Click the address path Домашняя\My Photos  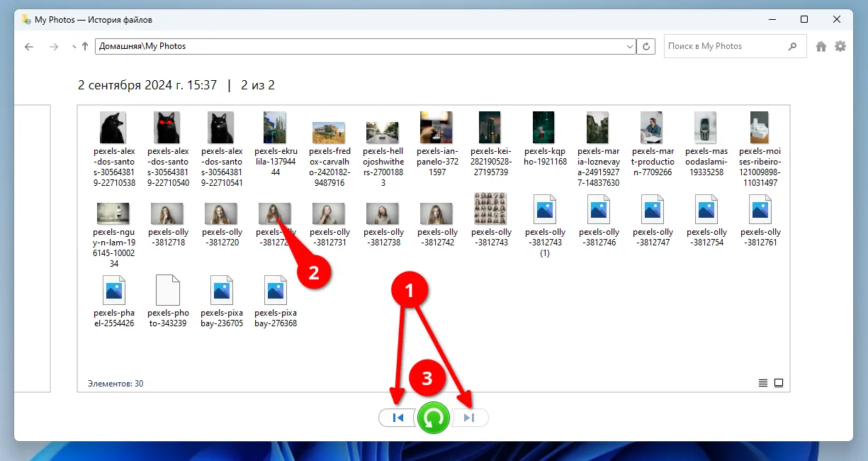tap(142, 47)
